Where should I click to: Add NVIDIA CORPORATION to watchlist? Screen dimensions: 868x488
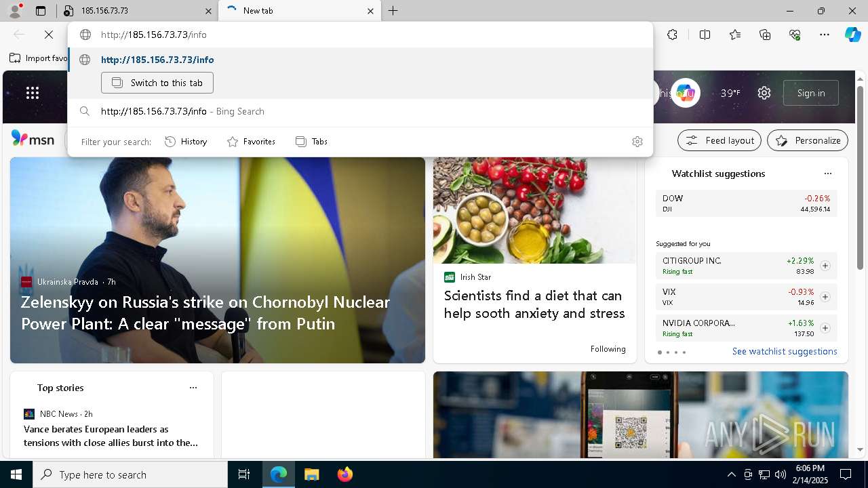(825, 328)
